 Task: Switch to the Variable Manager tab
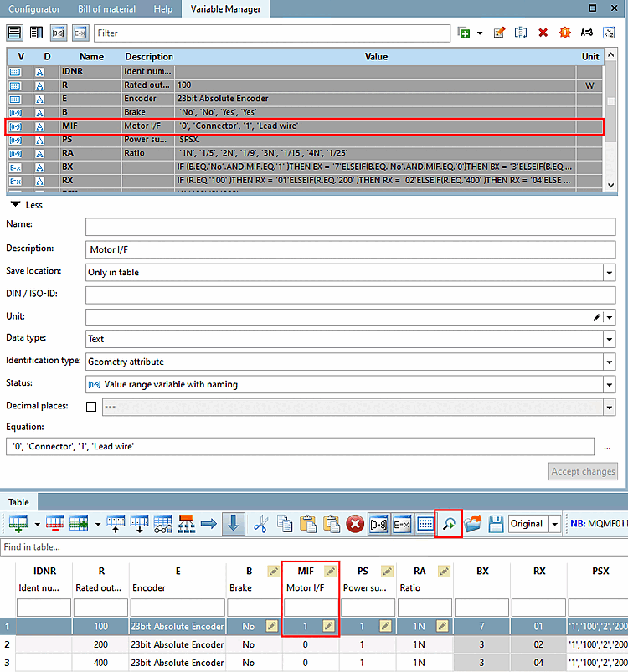point(225,8)
